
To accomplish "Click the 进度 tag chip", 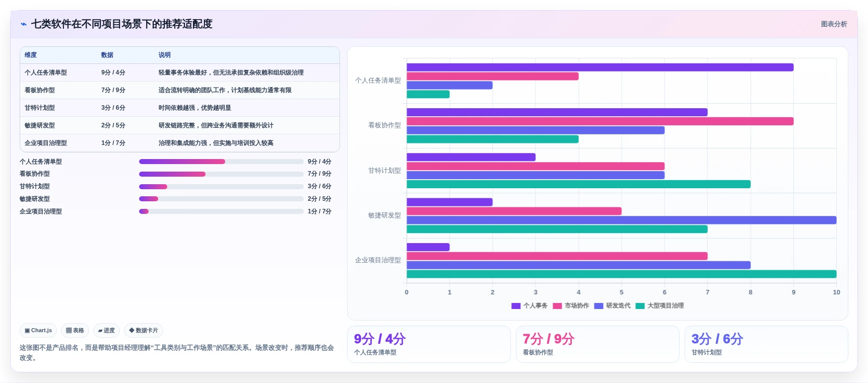I will pyautogui.click(x=106, y=331).
